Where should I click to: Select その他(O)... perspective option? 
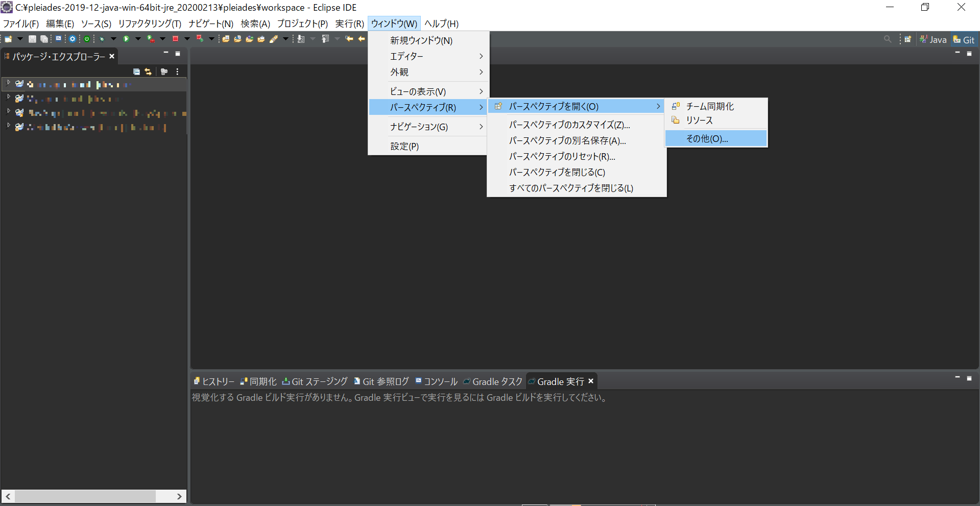pos(716,138)
